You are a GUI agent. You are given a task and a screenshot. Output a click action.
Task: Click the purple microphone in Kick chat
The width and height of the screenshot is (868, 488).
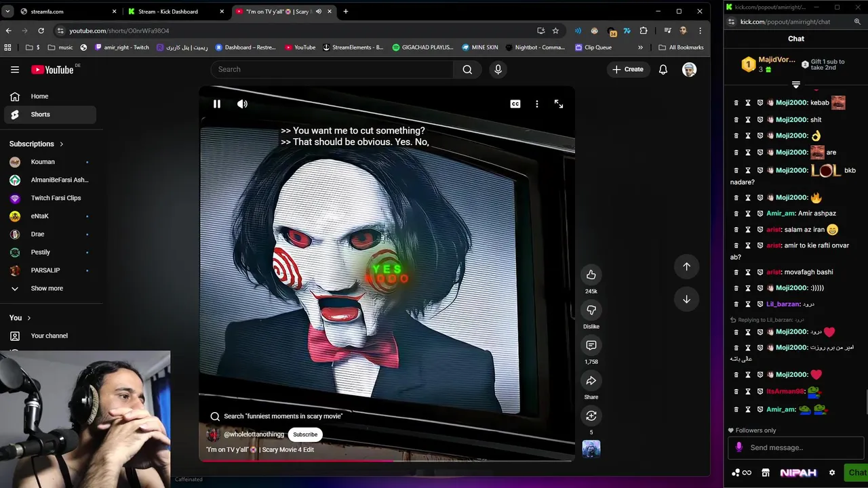coord(739,447)
